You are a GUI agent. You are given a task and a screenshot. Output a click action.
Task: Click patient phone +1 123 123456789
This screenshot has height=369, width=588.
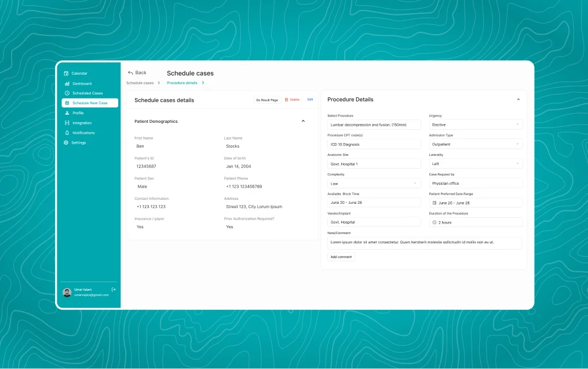(x=244, y=187)
